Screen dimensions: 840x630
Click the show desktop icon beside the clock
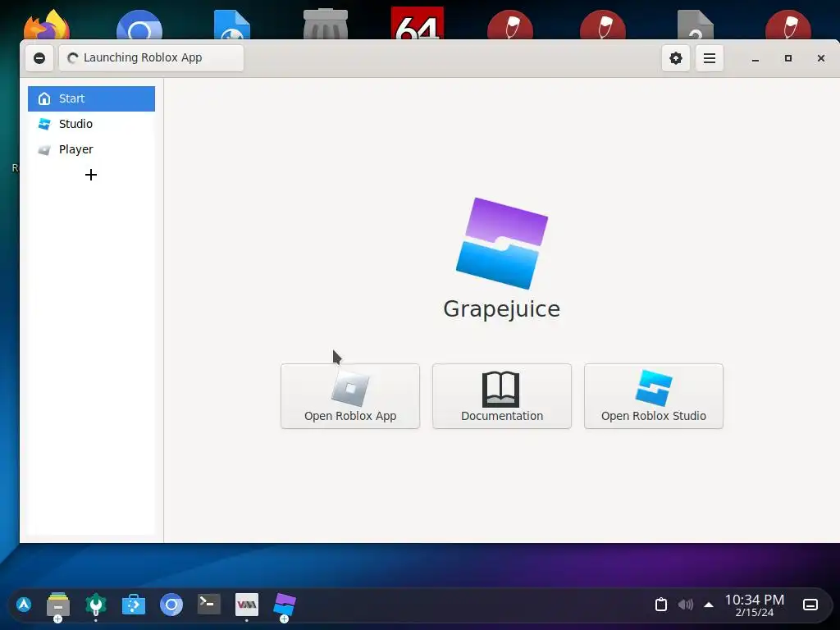[x=810, y=605]
